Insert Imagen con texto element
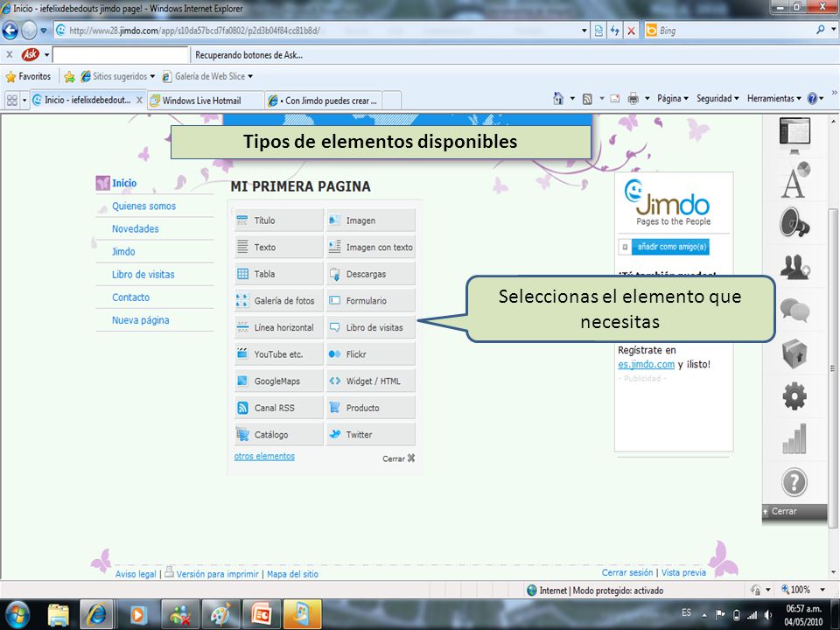Screen dimensions: 840x630 [x=371, y=247]
